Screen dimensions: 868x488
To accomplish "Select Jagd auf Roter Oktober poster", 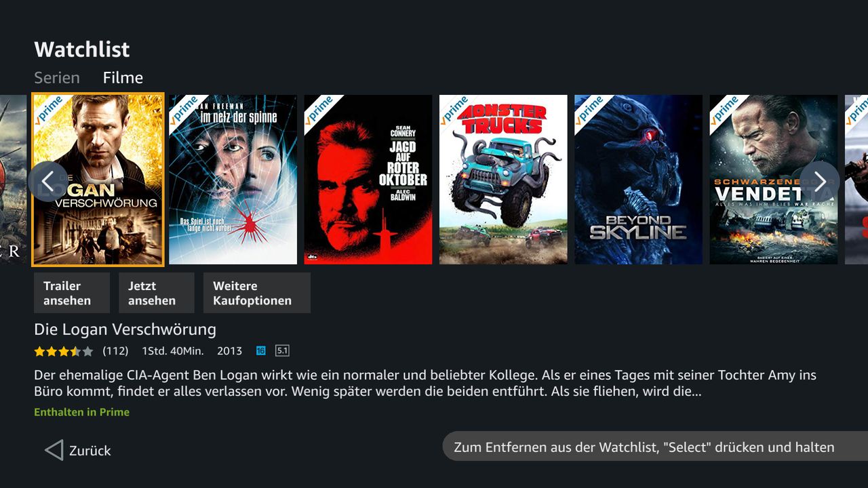I will (x=368, y=180).
